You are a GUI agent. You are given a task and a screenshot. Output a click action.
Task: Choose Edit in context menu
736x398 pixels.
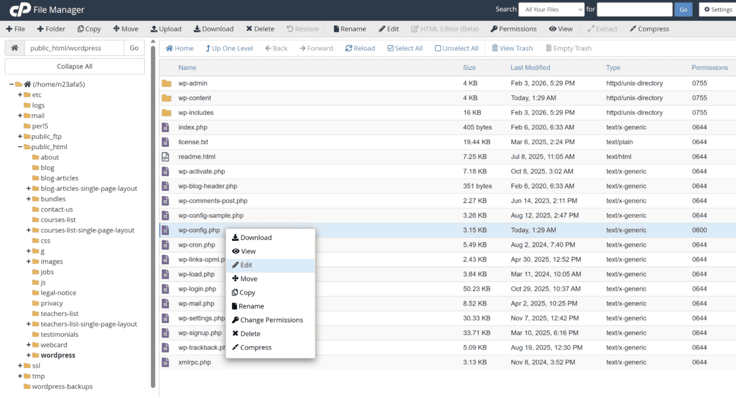270,265
